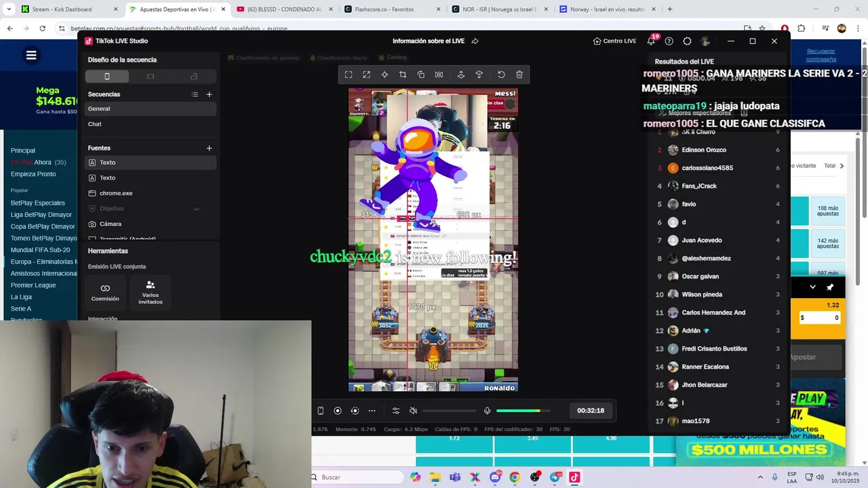
Task: Open the three-dots more options menu
Action: (372, 411)
